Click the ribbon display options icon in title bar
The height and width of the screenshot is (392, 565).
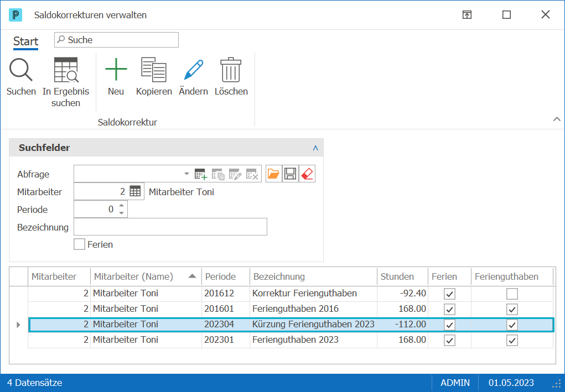point(467,15)
